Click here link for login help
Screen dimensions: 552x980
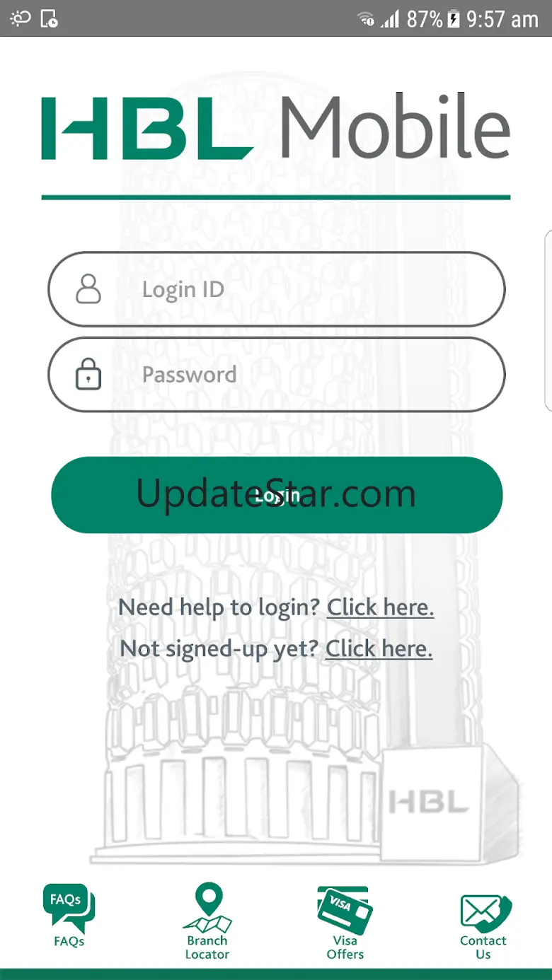pyautogui.click(x=380, y=607)
